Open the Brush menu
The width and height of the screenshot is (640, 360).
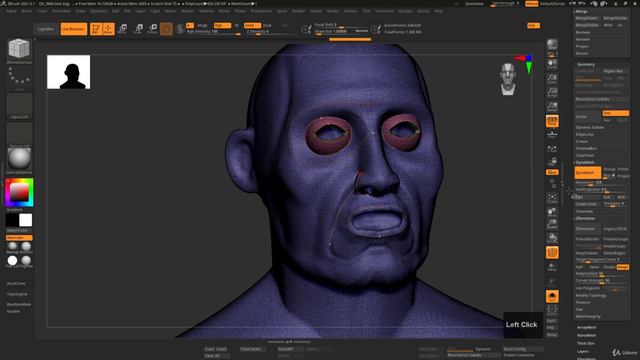27,11
